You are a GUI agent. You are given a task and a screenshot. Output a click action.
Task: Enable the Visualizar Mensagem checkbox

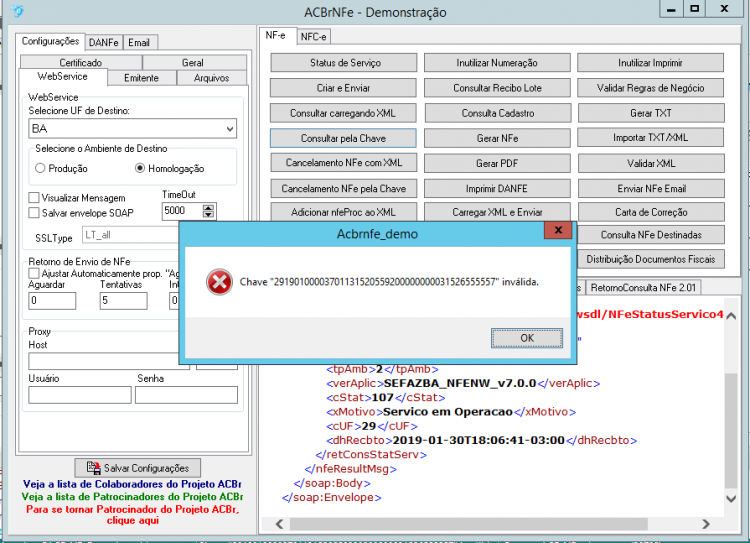click(34, 198)
